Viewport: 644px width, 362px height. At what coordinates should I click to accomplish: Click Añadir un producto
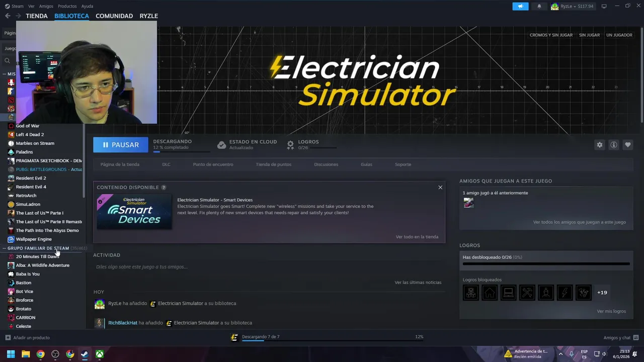[x=28, y=338]
